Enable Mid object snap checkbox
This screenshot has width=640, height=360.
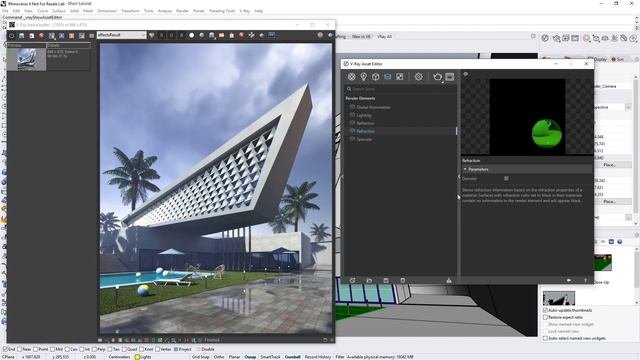[52, 349]
